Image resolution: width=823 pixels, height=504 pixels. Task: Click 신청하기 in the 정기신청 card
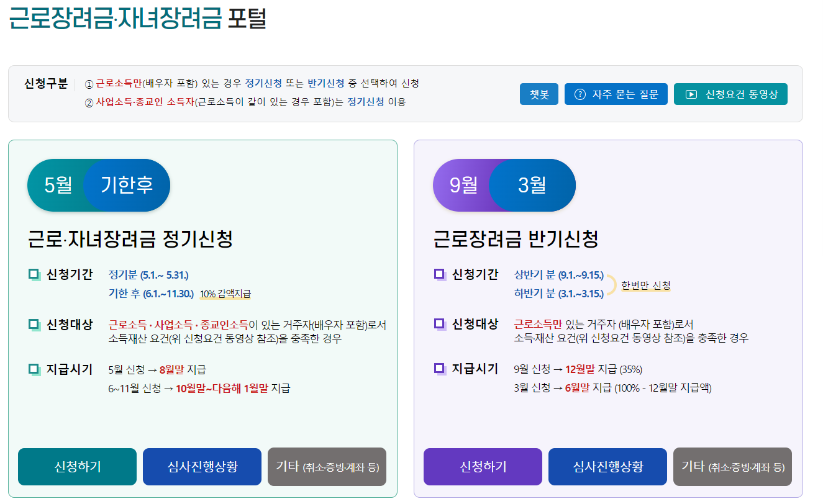(x=77, y=467)
